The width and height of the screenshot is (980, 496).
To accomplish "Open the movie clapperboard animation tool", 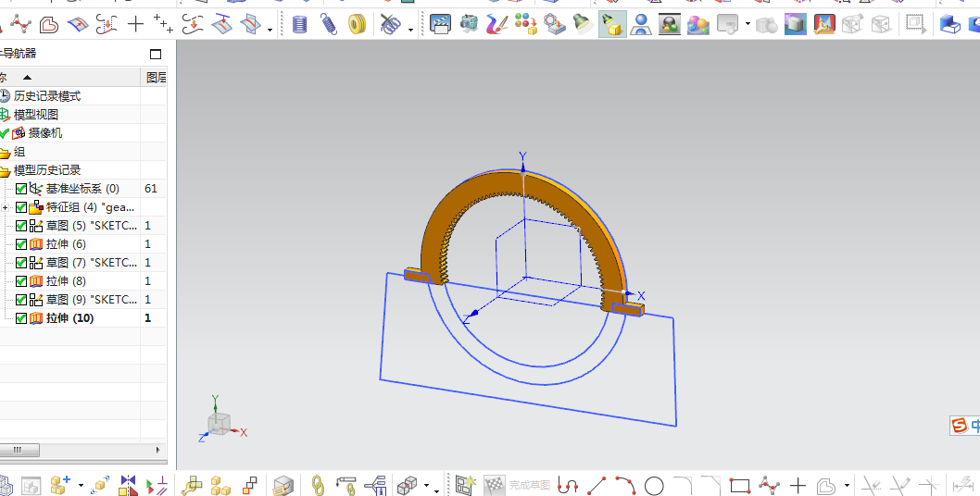I will tap(440, 25).
